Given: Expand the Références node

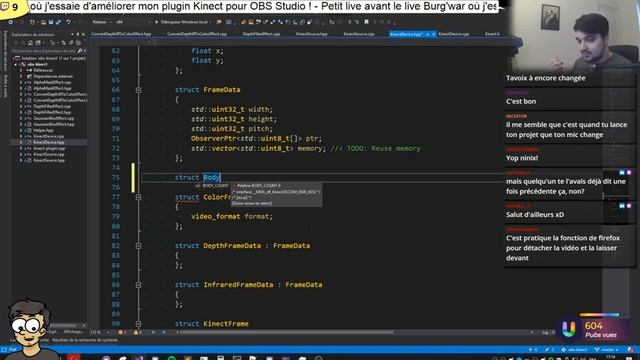Looking at the screenshot, I should point(21,70).
